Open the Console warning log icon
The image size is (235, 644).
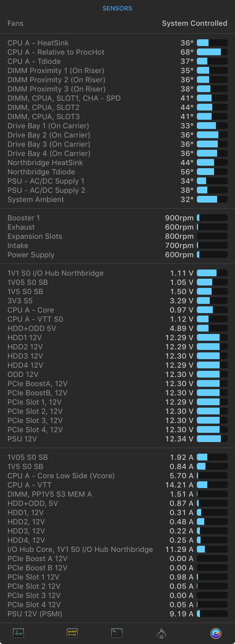[72, 633]
